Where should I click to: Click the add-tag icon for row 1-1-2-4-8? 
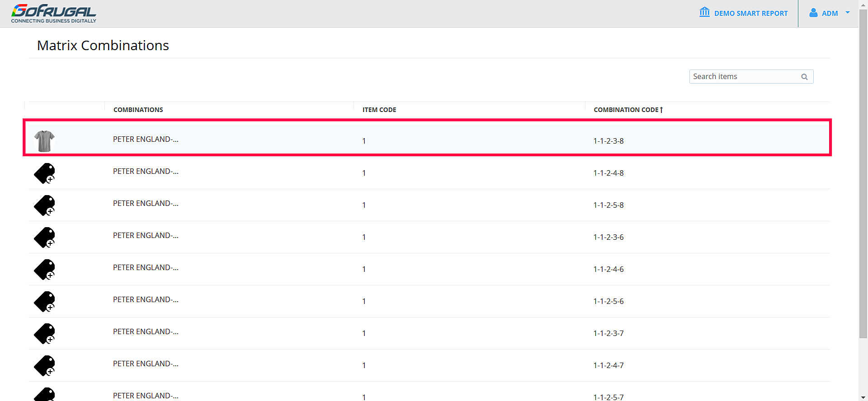(44, 173)
